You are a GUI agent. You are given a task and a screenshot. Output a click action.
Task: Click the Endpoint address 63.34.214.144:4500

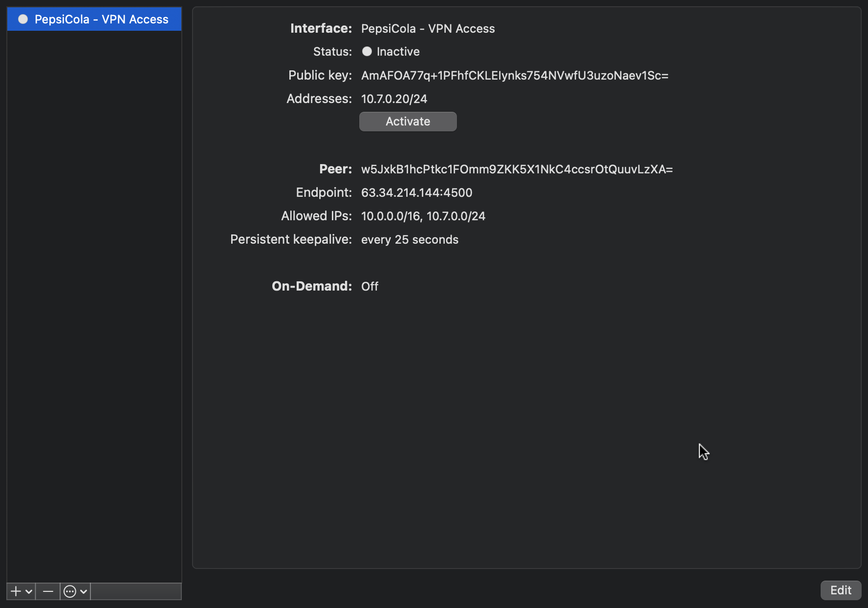(416, 193)
